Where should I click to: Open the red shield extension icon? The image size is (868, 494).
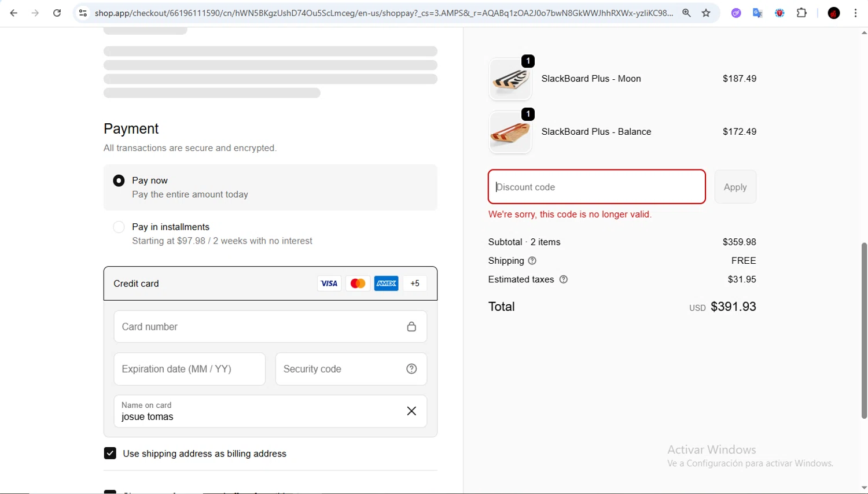(779, 13)
